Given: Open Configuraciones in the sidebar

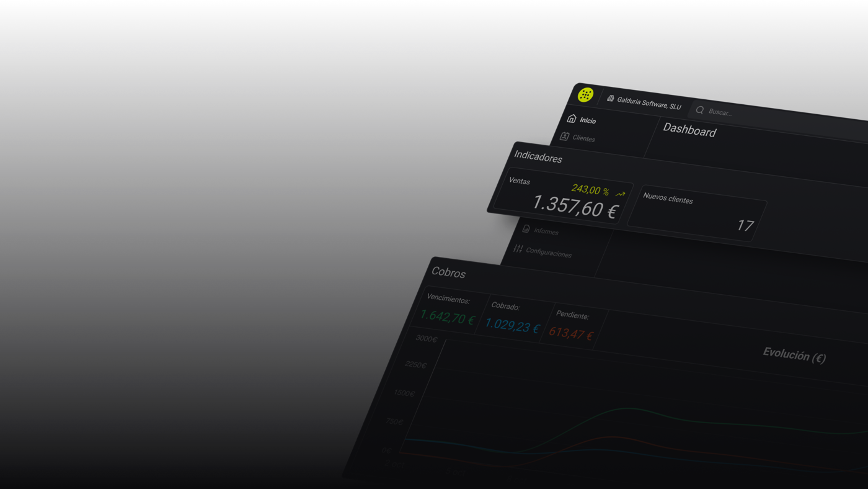Looking at the screenshot, I should 548,253.
